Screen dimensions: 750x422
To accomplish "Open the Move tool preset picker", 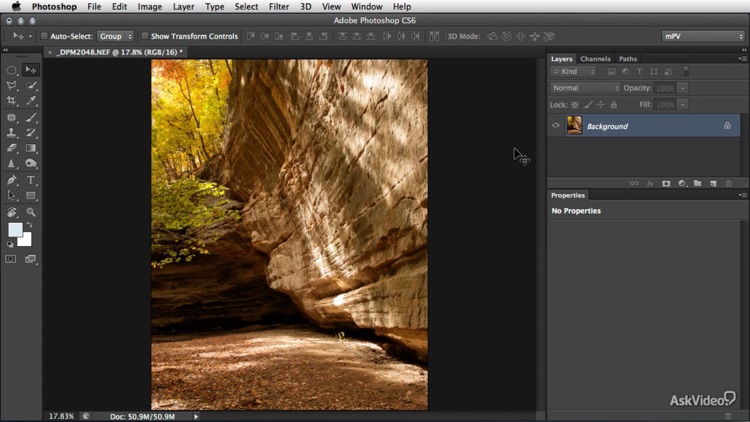I will click(22, 36).
